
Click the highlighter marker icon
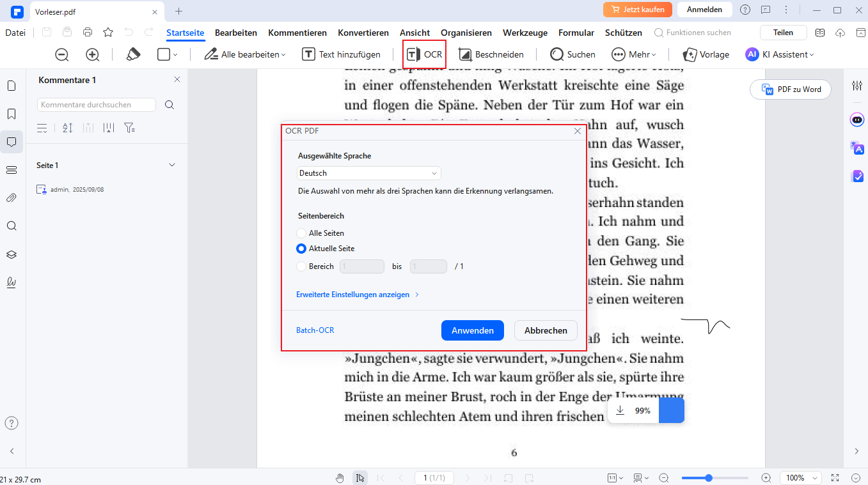pos(133,54)
